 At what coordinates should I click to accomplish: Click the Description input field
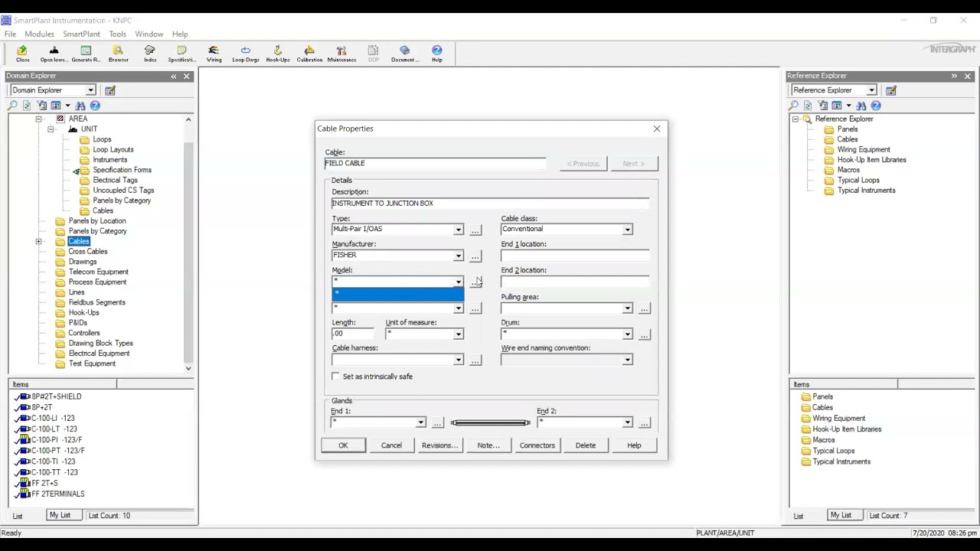coord(490,203)
